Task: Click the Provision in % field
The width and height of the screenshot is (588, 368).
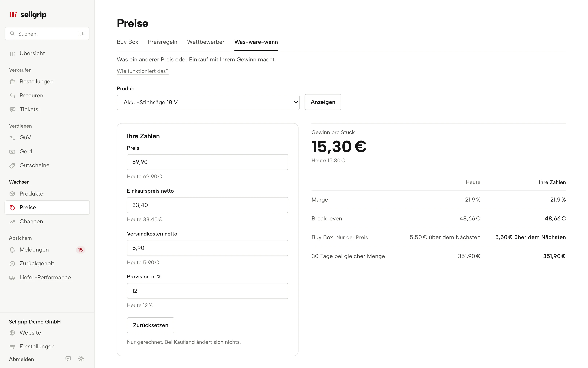Action: coord(207,291)
